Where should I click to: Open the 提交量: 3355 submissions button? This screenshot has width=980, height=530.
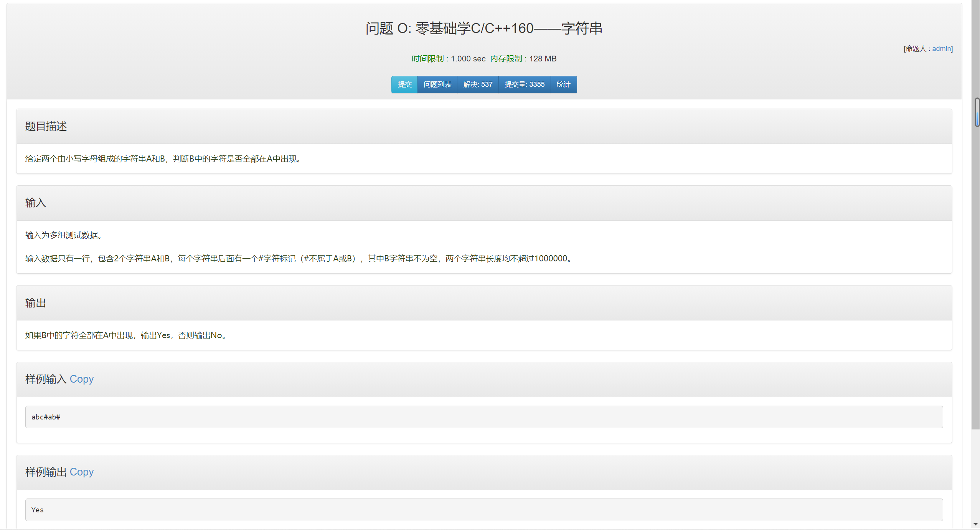[x=524, y=84]
